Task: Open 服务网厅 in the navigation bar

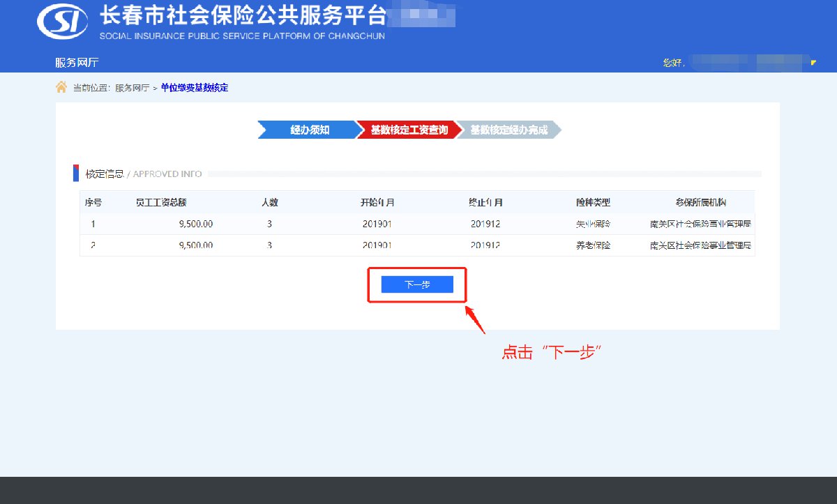Action: (77, 63)
